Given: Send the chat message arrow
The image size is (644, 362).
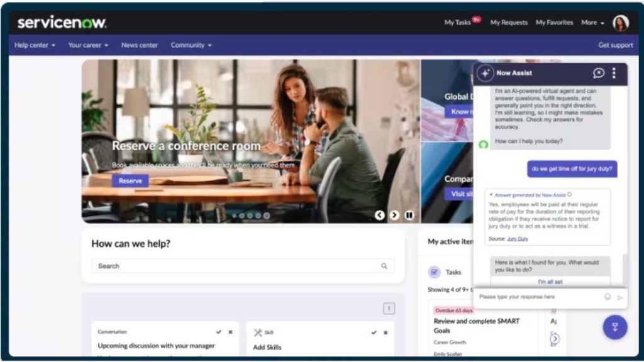Looking at the screenshot, I should (620, 297).
